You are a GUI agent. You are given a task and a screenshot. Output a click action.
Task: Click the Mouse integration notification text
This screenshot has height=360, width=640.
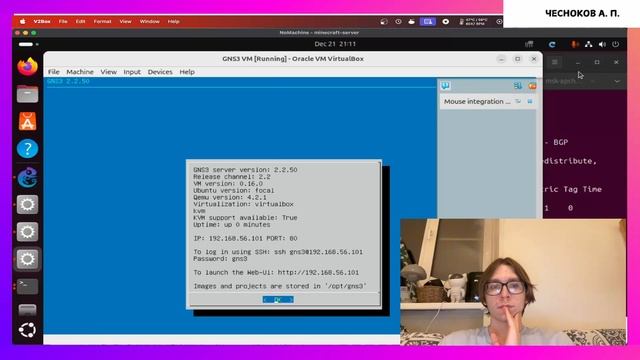pyautogui.click(x=477, y=101)
